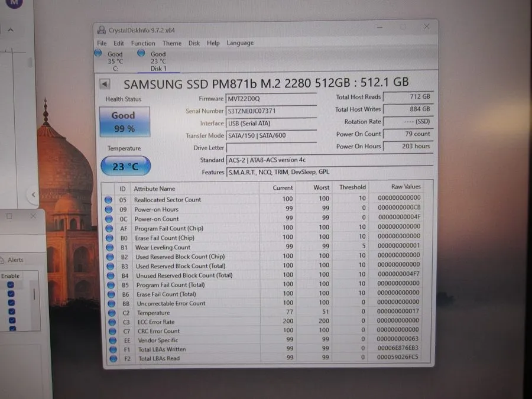Click status icon for Erase Fail Count (Total)
The image size is (532, 399).
(x=112, y=294)
